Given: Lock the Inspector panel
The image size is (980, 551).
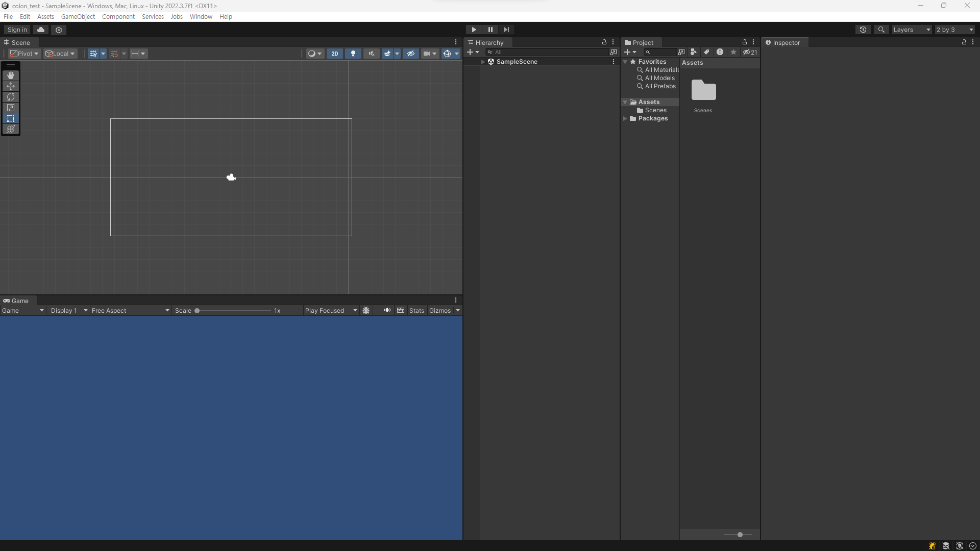Looking at the screenshot, I should tap(964, 42).
